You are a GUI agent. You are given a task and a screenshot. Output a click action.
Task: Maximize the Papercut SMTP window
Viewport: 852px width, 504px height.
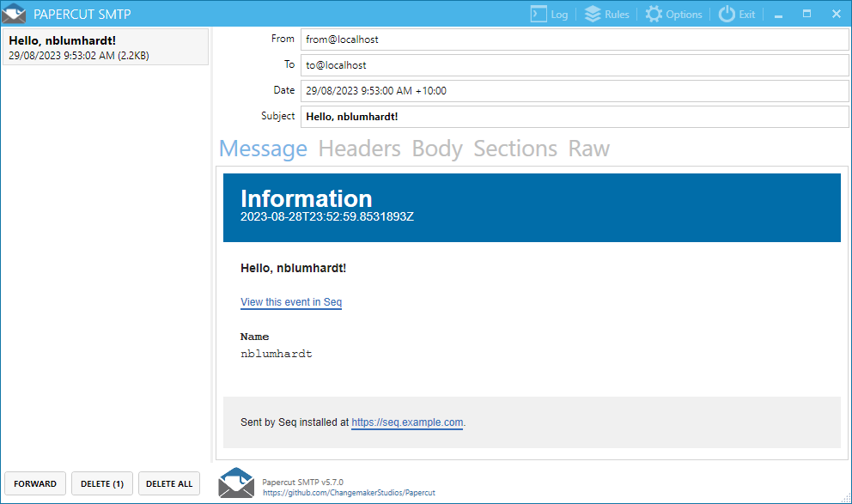[x=806, y=14]
